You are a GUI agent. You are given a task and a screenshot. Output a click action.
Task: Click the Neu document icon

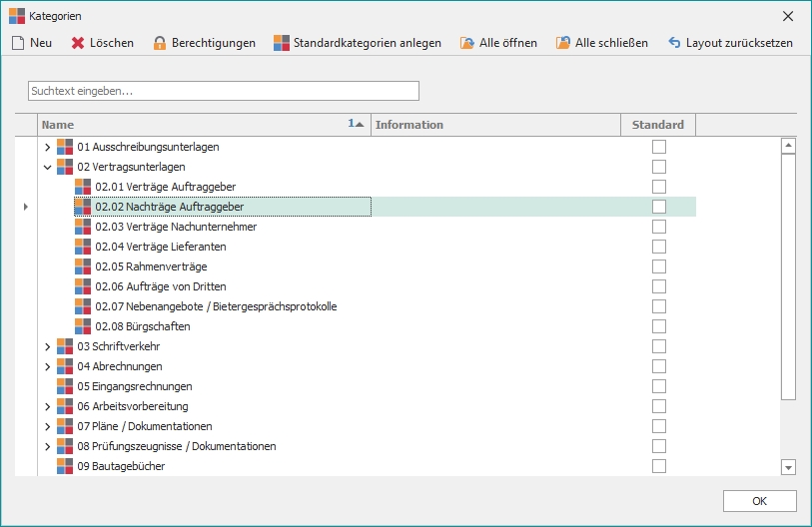pyautogui.click(x=18, y=43)
